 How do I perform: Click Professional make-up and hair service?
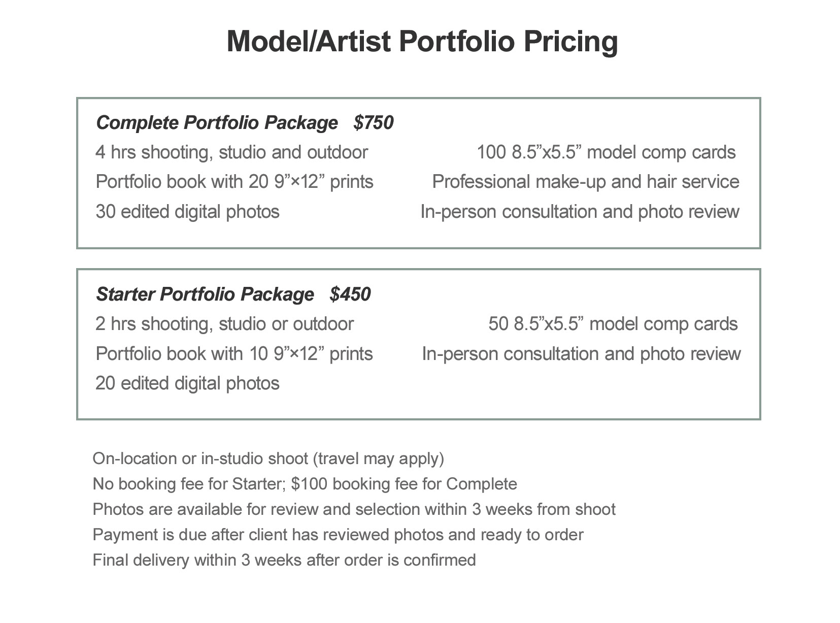coord(585,182)
